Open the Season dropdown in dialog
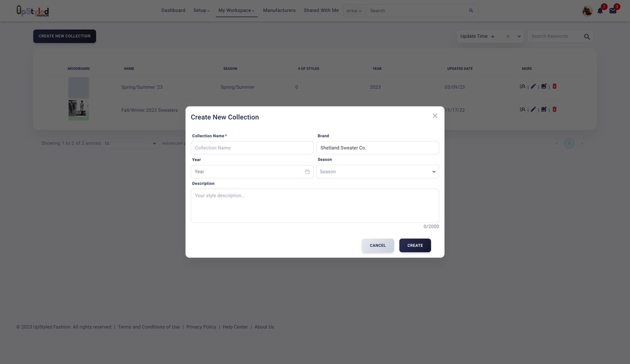Image resolution: width=630 pixels, height=364 pixels. 377,172
